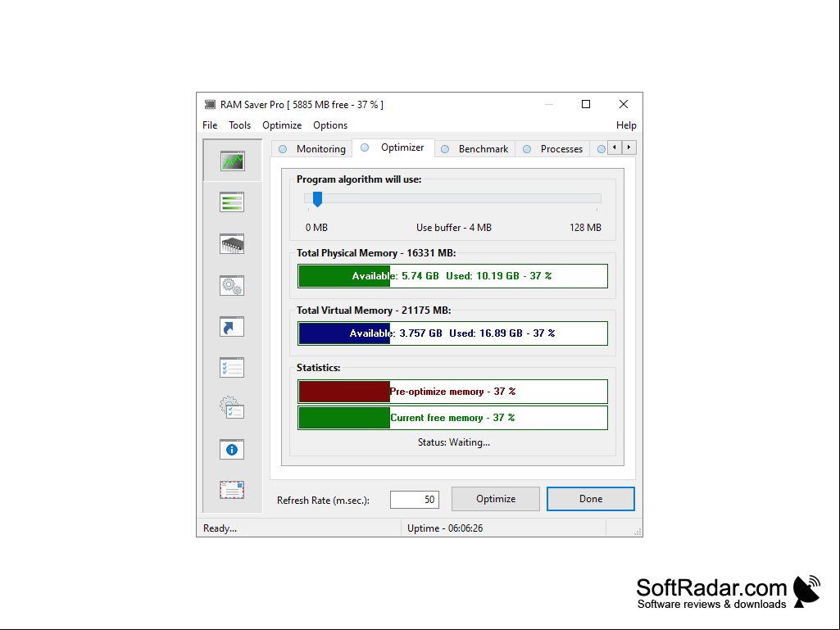Click the physical memory Available bar

[x=452, y=276]
